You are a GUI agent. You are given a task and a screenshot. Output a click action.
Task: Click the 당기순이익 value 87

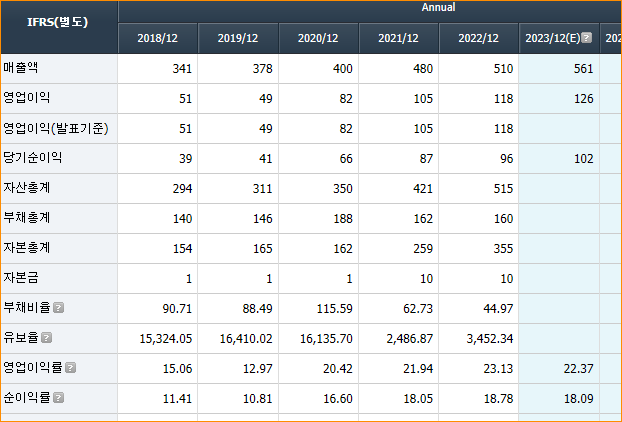point(426,159)
